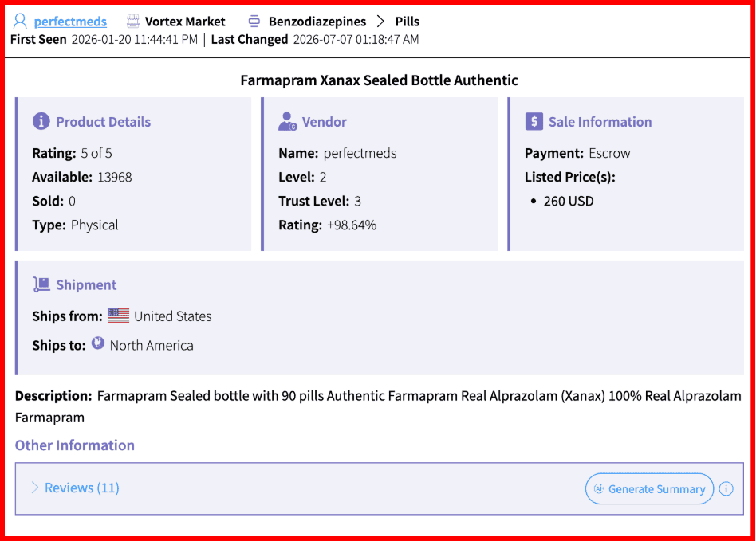Click the listed price 260 USD
The height and width of the screenshot is (541, 756).
click(569, 201)
